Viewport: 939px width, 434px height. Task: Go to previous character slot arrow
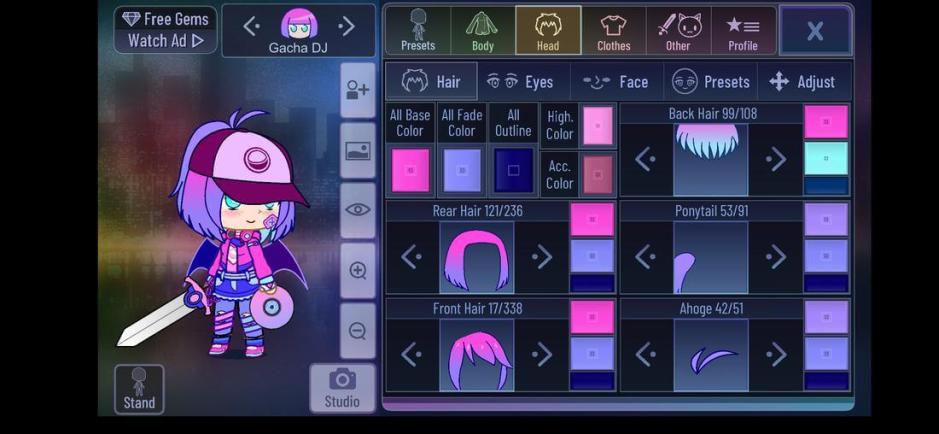coord(252,26)
